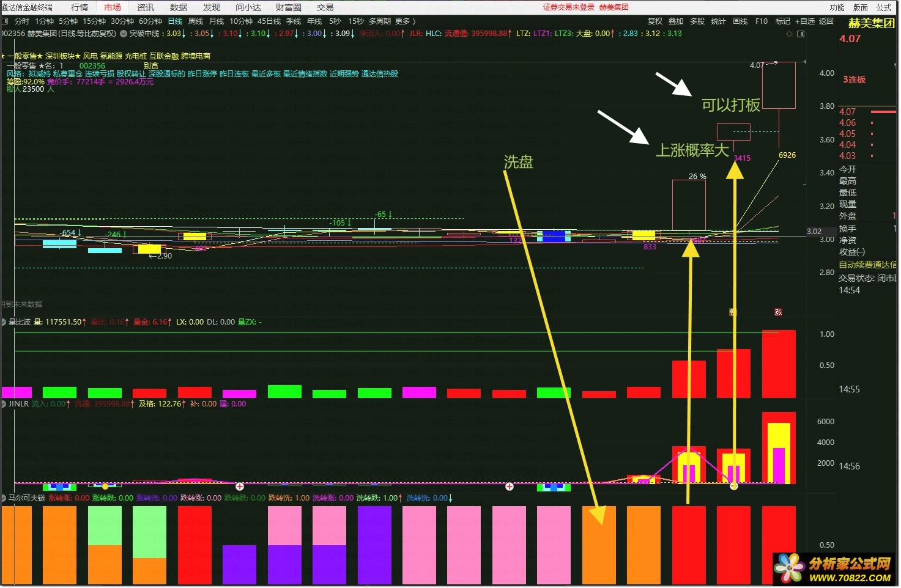This screenshot has height=588, width=901.
Task: Switch to the 数据 tab
Action: 179,7
